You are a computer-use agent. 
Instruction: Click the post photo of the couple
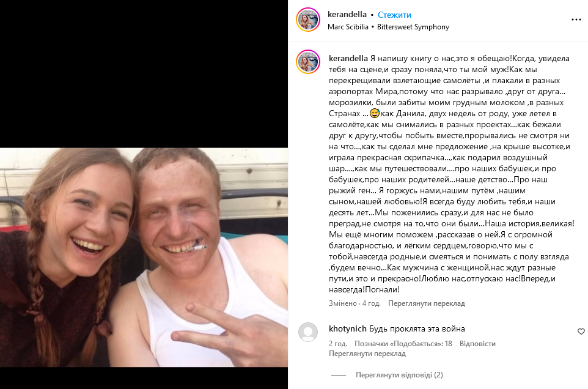[x=144, y=257]
